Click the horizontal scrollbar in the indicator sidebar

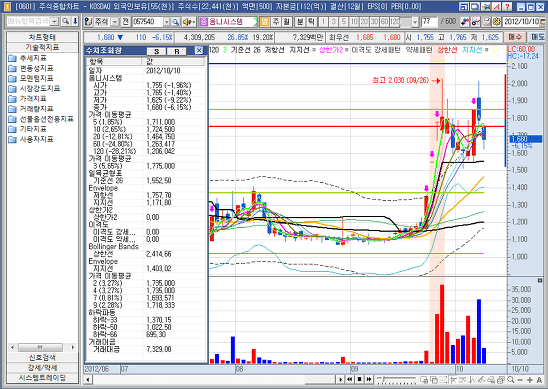point(40,347)
